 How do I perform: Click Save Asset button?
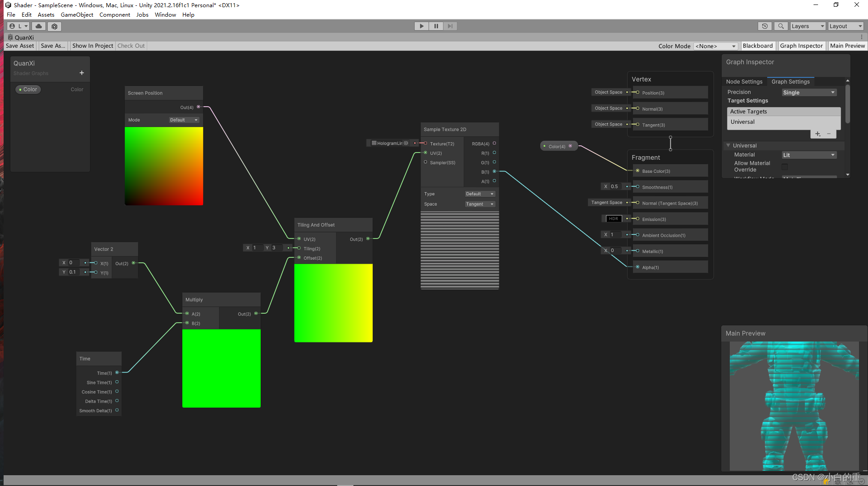click(20, 46)
